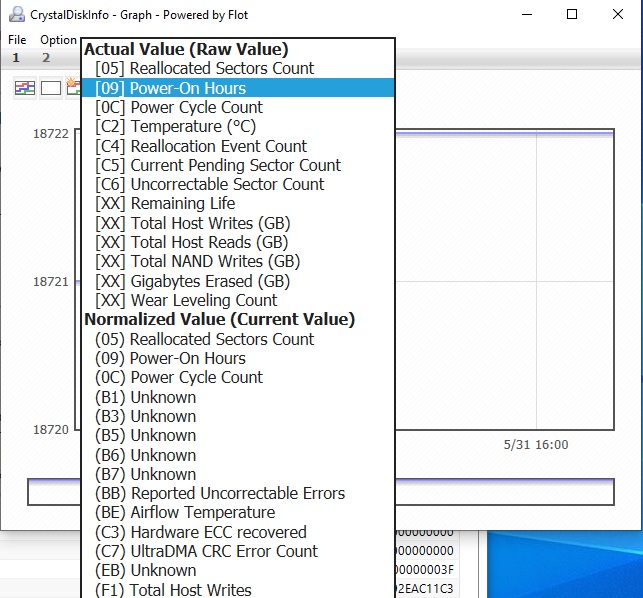Open the Option menu
Image resolution: width=643 pixels, height=598 pixels.
point(58,40)
